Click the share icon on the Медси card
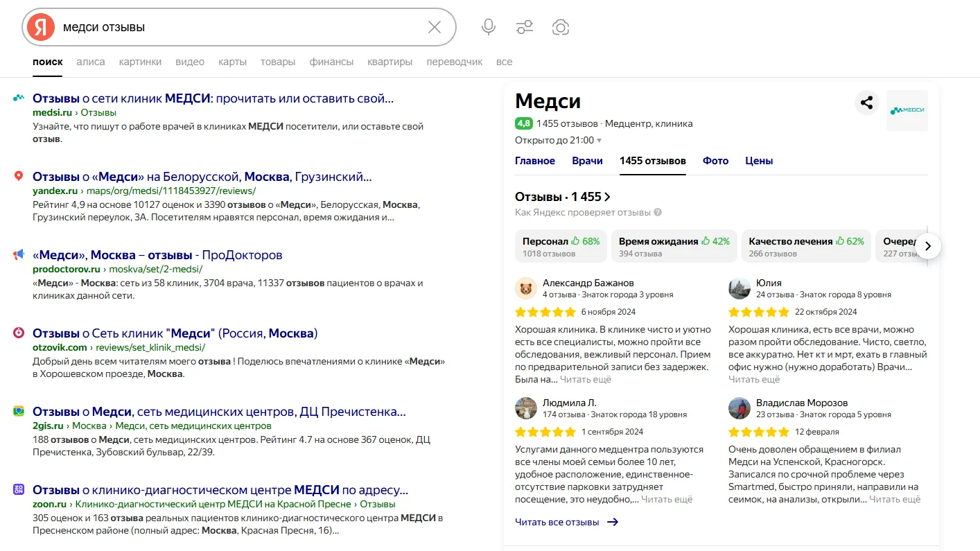980x551 pixels. coord(866,102)
